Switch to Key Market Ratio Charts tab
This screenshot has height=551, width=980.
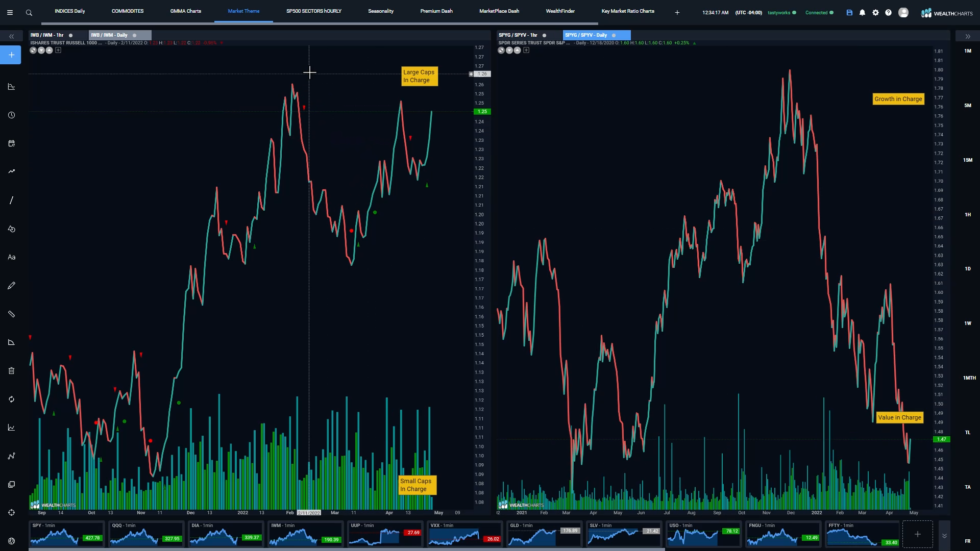(x=628, y=11)
